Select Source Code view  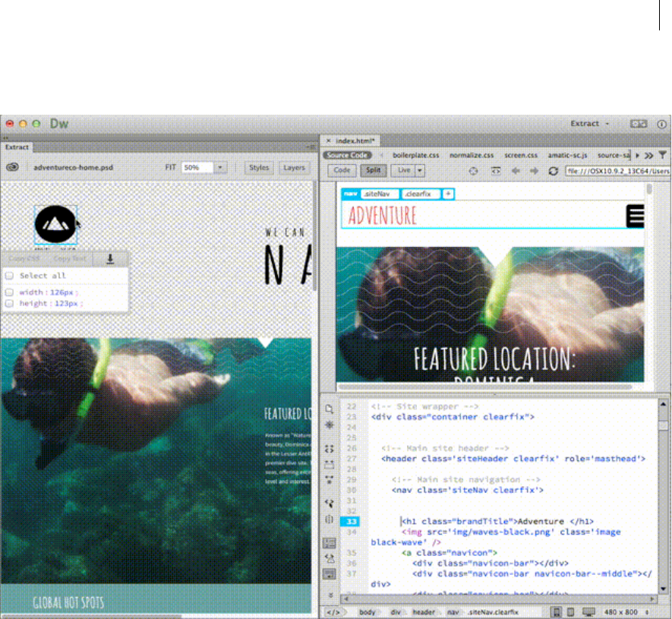coord(347,155)
